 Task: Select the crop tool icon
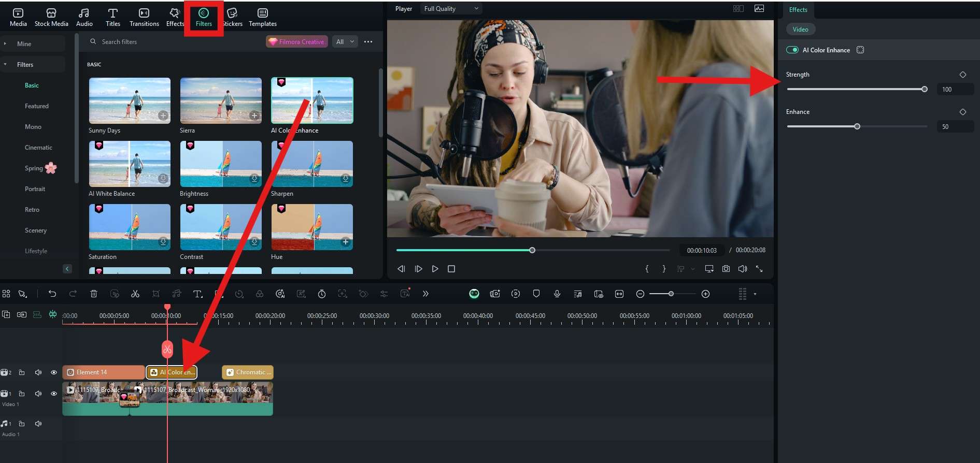156,294
